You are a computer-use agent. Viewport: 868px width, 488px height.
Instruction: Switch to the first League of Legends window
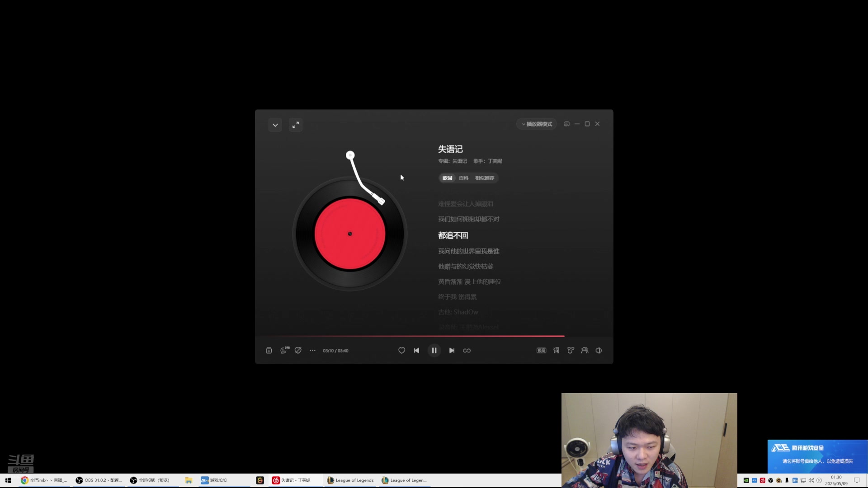point(350,480)
